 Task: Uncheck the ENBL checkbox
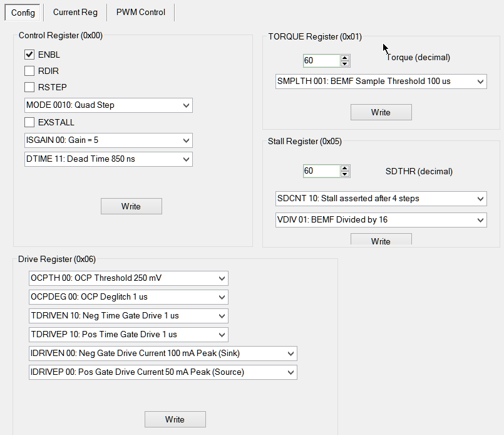(x=29, y=55)
